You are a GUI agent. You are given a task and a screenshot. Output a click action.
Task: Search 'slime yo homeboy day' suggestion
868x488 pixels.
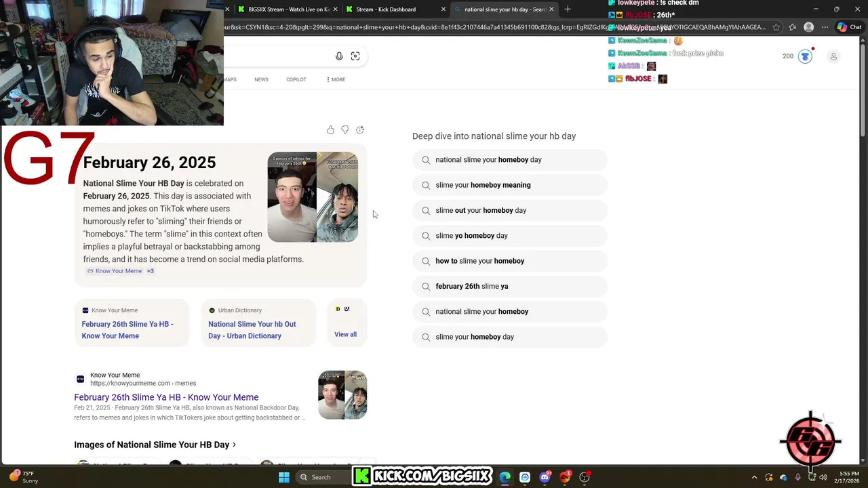coord(509,236)
